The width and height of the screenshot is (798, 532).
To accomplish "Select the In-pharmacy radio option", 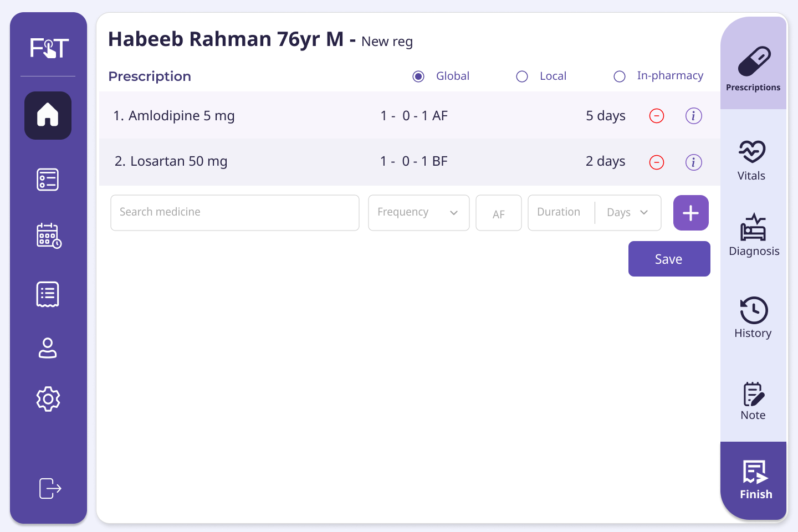I will (620, 76).
